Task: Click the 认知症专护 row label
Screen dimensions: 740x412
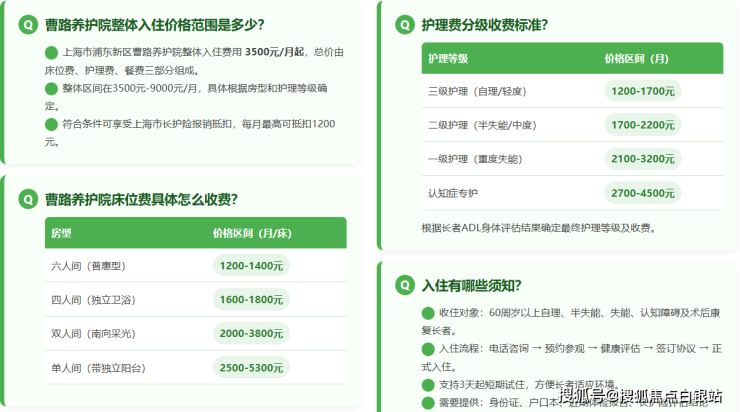Action: [x=453, y=193]
